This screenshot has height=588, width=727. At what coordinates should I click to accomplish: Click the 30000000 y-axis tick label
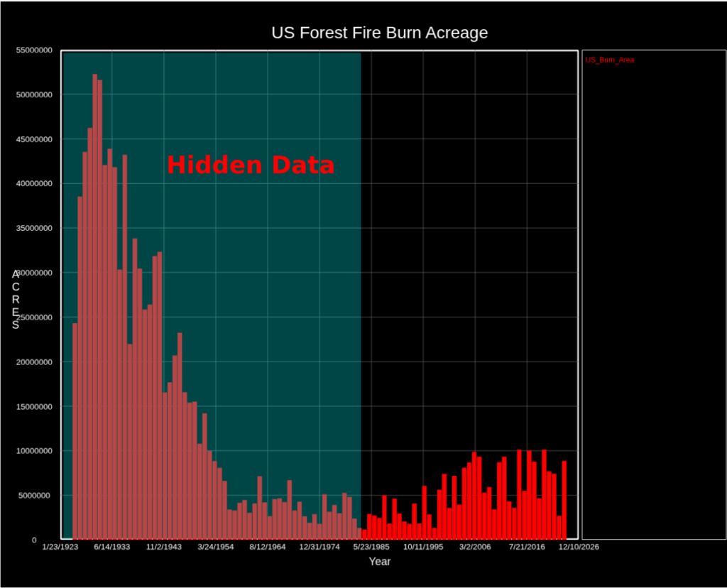tap(33, 273)
